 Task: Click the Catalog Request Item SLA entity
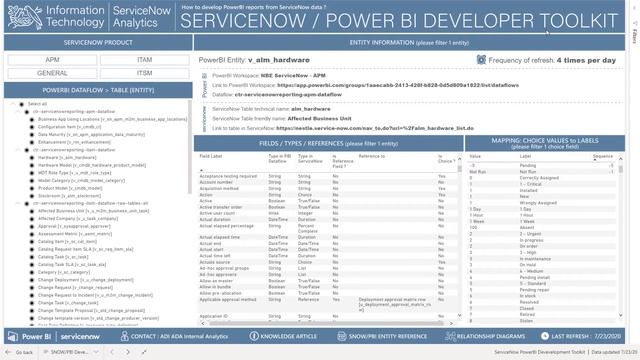(85, 249)
